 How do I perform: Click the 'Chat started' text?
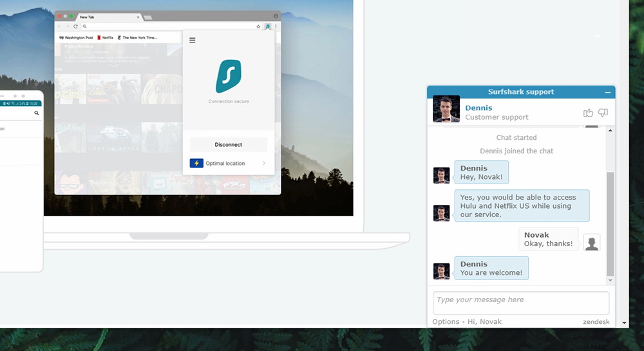pos(516,138)
